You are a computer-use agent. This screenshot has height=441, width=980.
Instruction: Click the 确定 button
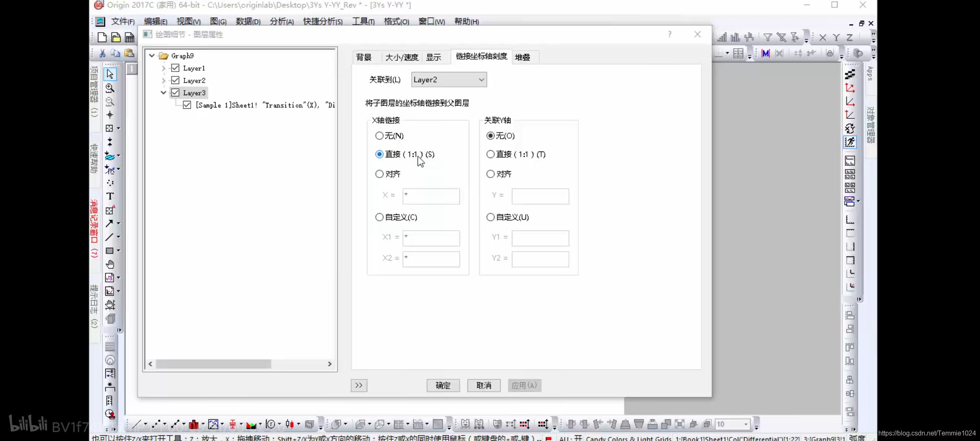443,385
